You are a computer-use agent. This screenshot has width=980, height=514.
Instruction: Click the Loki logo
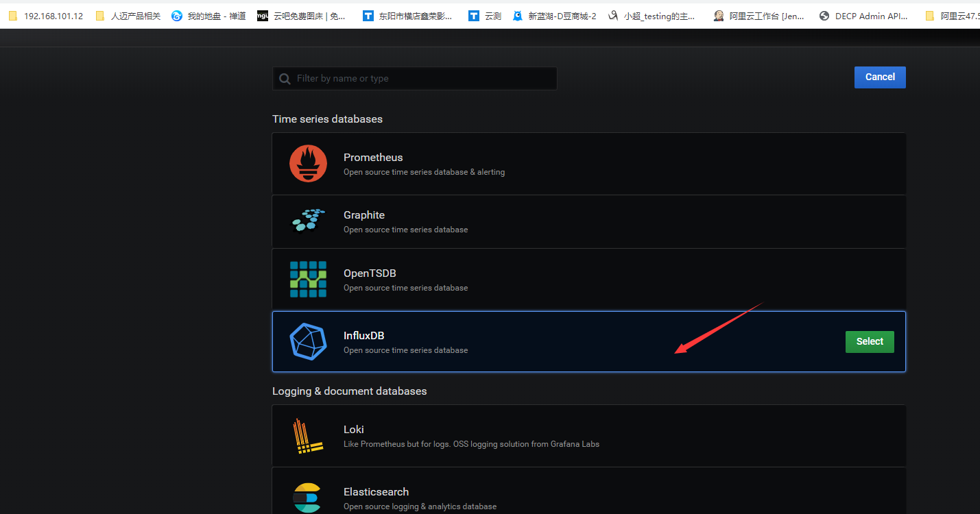[308, 436]
